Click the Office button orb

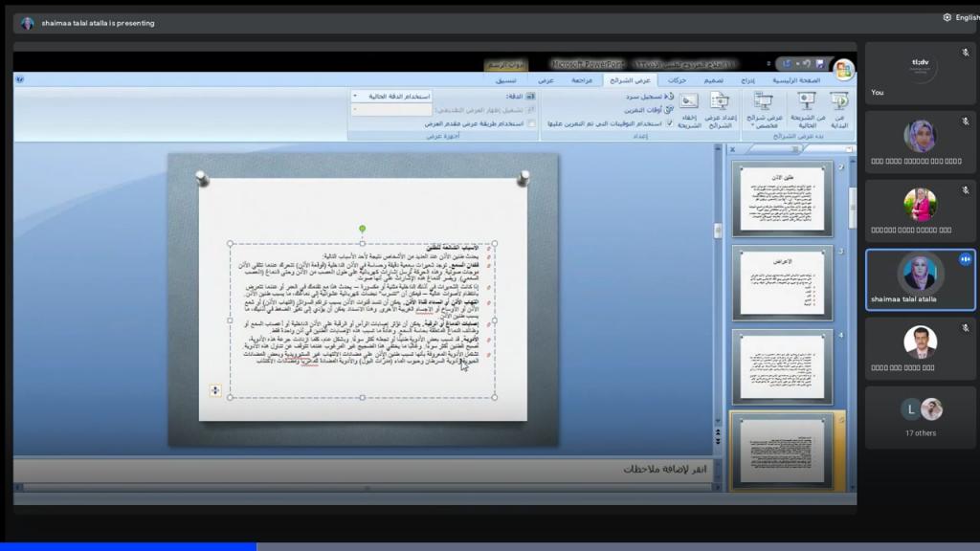842,67
